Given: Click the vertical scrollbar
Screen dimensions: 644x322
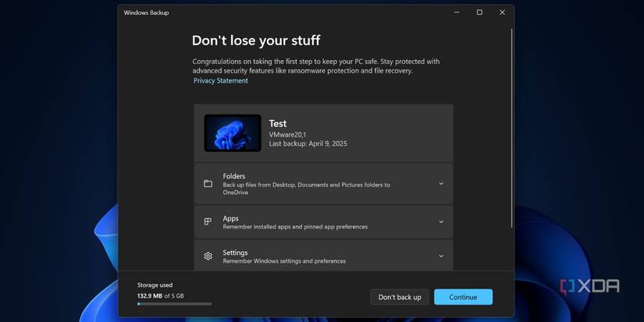Looking at the screenshot, I should [x=512, y=129].
